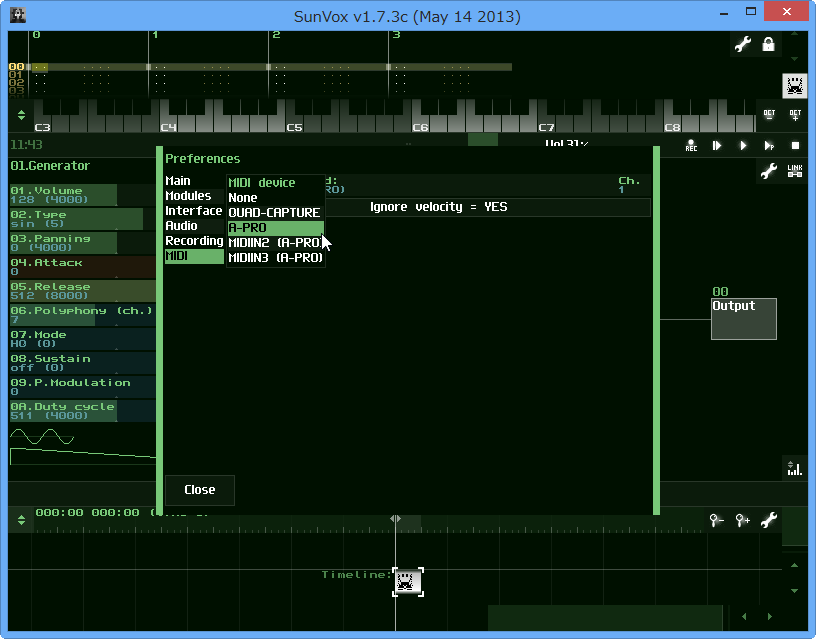This screenshot has width=816, height=639.
Task: Lower keyboard octave with OCT- button
Action: pyautogui.click(x=769, y=115)
